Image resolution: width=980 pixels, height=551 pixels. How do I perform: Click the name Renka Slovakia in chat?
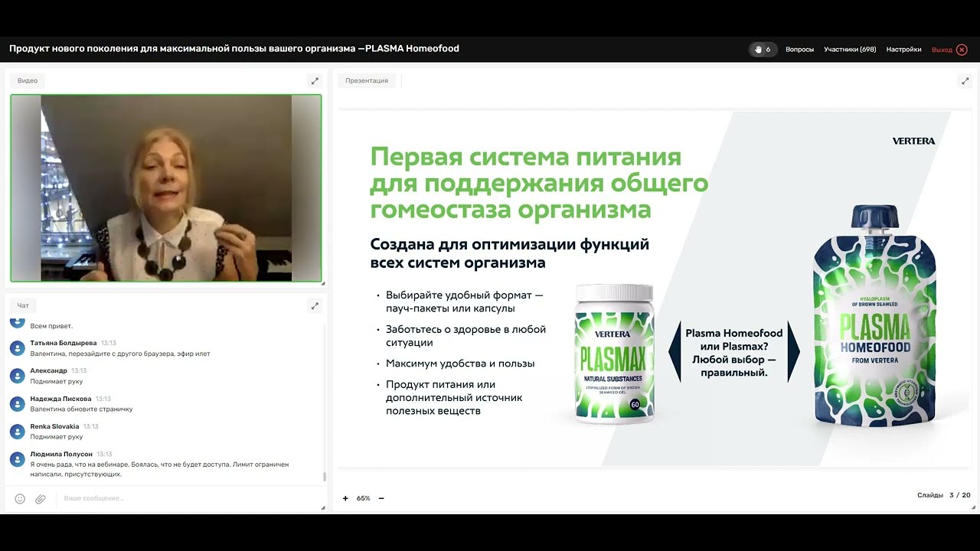55,426
